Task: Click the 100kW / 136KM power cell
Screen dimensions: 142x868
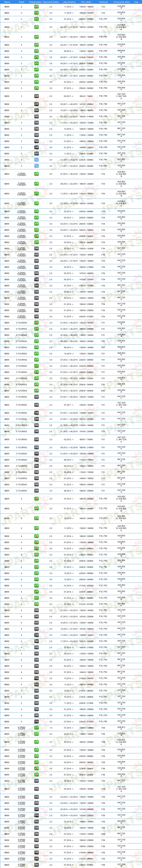Action: (86, 728)
